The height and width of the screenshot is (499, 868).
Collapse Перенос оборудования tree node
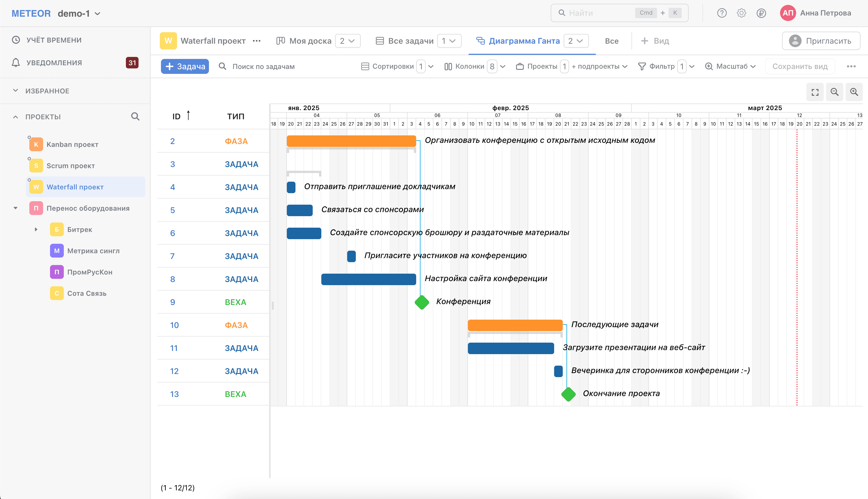(x=16, y=208)
